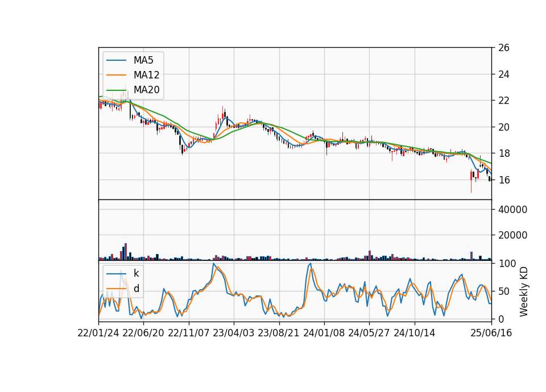This screenshot has width=546, height=392.
Task: Click the MA5 legend label
Action: click(x=143, y=60)
